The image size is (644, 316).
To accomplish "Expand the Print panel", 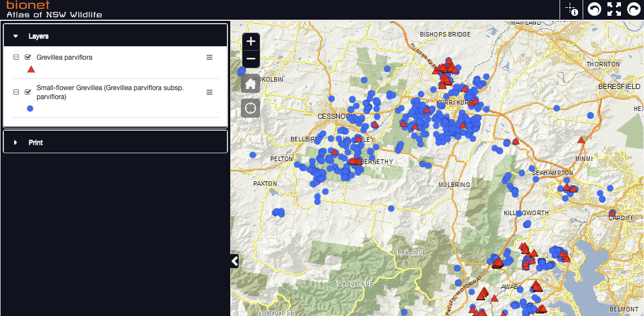I will (115, 143).
